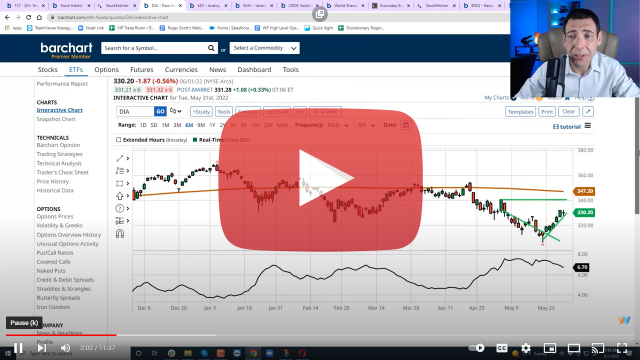Open the Price History link
The image size is (640, 360).
tap(53, 182)
